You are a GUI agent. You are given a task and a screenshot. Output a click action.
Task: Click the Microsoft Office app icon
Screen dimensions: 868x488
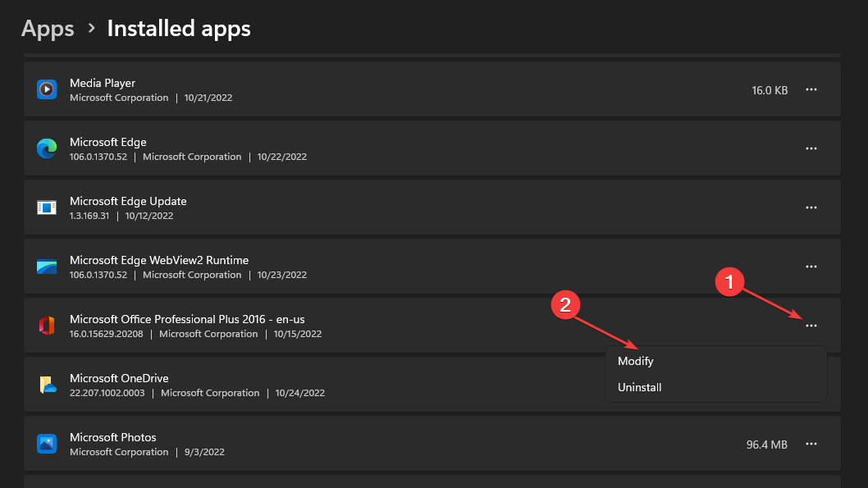pyautogui.click(x=47, y=326)
